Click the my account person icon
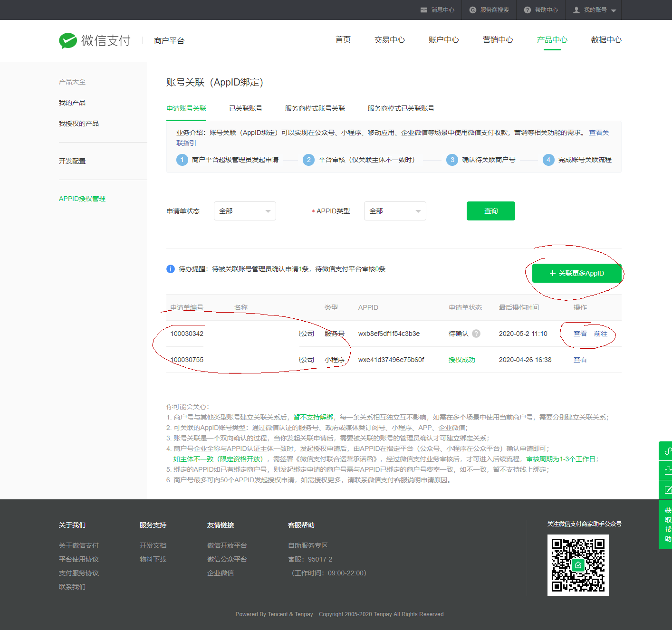Viewport: 672px width, 630px height. pos(576,10)
